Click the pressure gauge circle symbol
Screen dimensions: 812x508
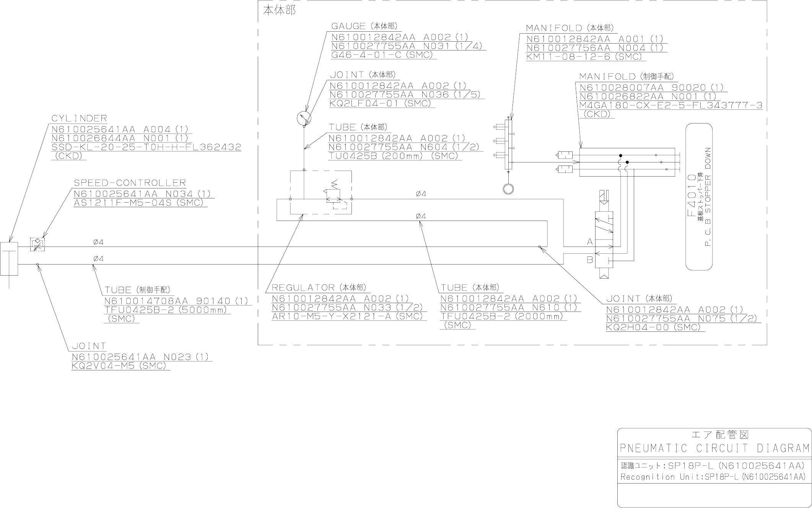point(304,118)
